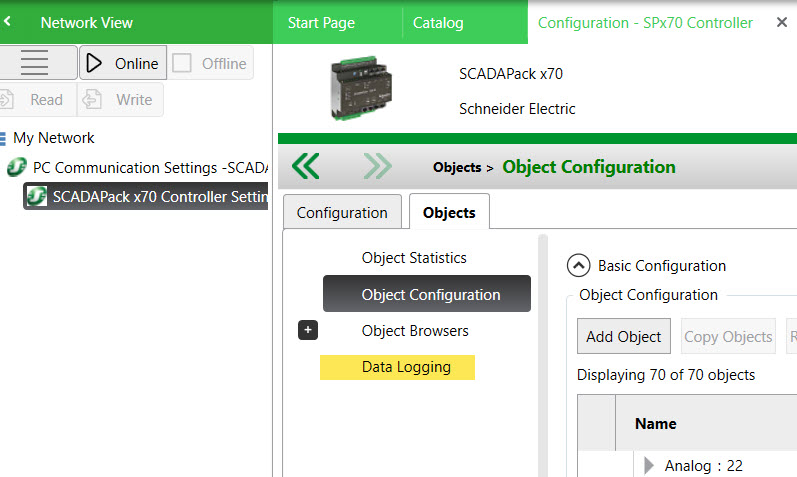
Task: Select Configuration - SPx70 Controller tab
Action: [645, 22]
